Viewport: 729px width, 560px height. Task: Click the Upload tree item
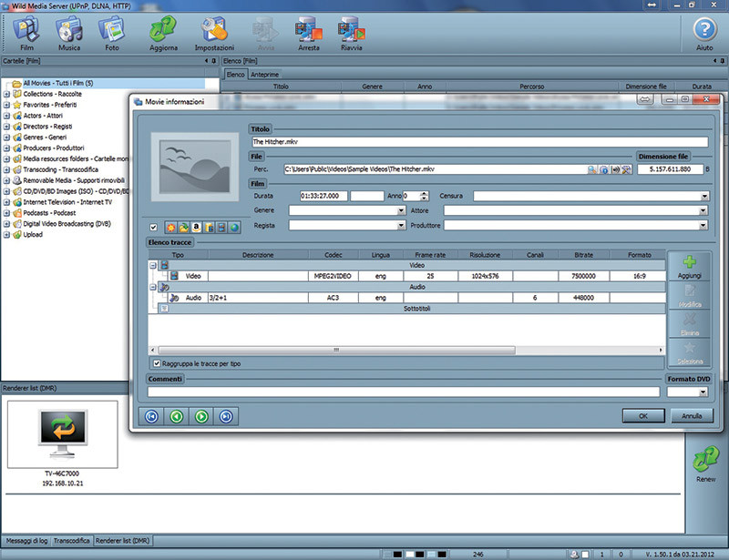(x=33, y=235)
